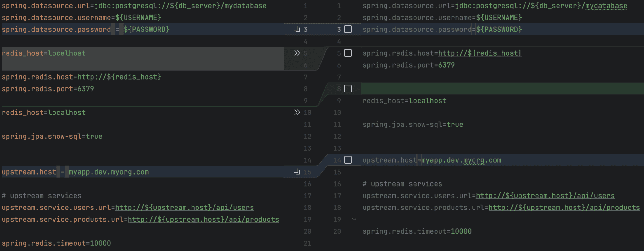
Task: Accept the left change at line 5
Action: click(x=297, y=53)
